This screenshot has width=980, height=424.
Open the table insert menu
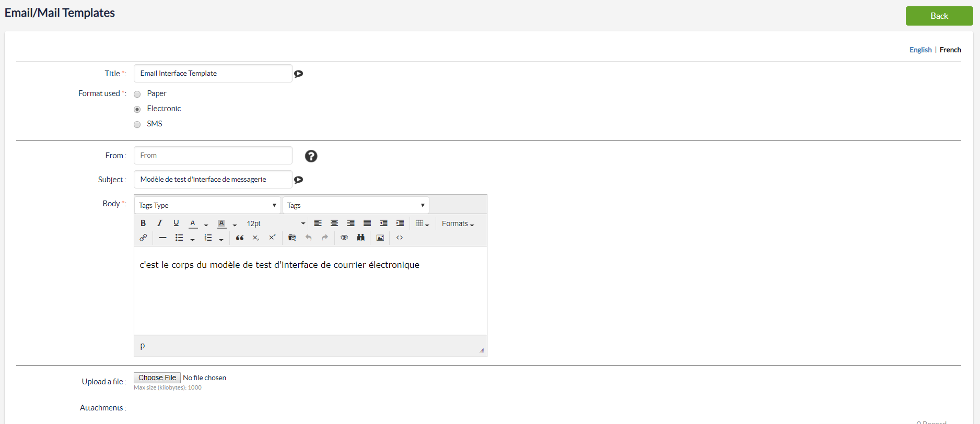point(422,223)
